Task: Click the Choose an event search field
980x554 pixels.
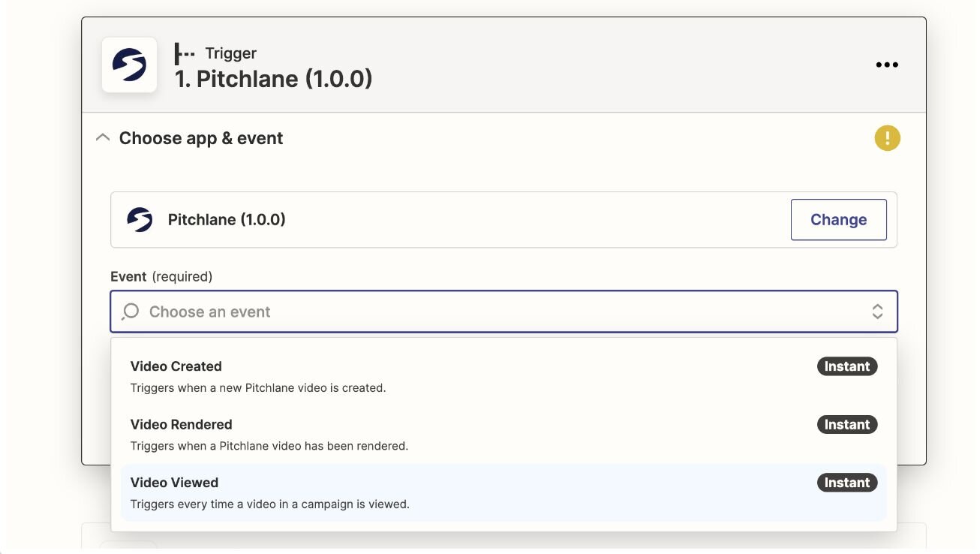Action: click(x=504, y=312)
